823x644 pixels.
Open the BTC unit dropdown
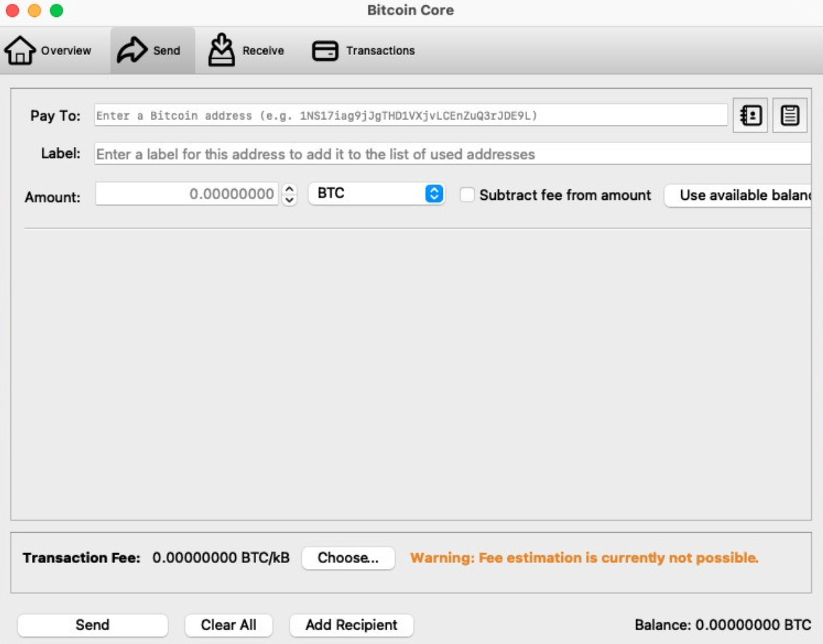377,193
